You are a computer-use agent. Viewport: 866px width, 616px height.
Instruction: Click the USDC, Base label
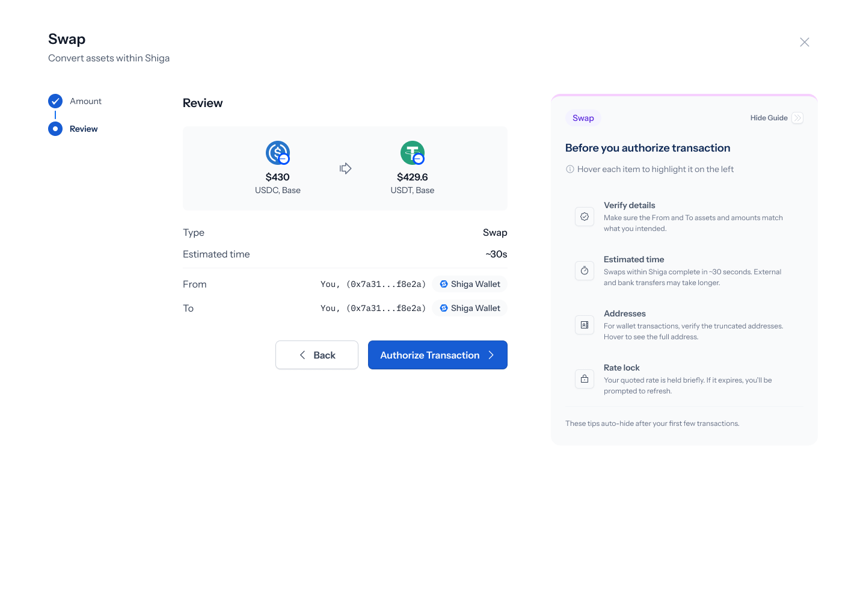278,190
